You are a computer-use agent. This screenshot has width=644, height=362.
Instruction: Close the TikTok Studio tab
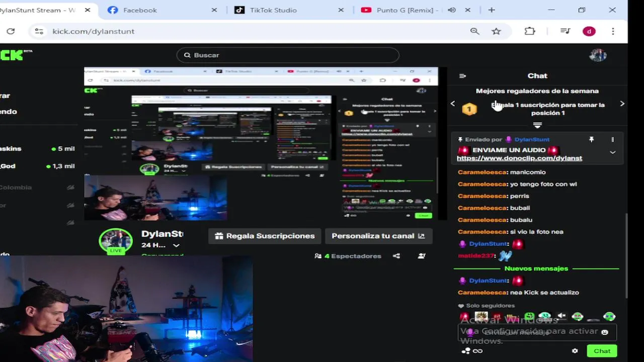[341, 10]
